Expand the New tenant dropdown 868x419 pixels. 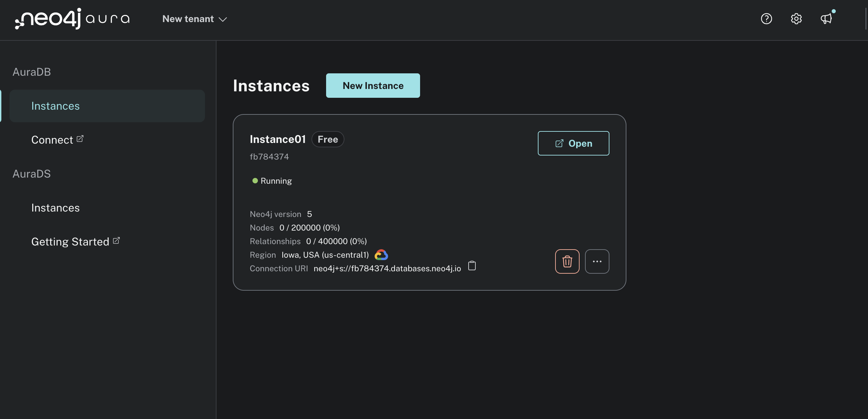(194, 19)
